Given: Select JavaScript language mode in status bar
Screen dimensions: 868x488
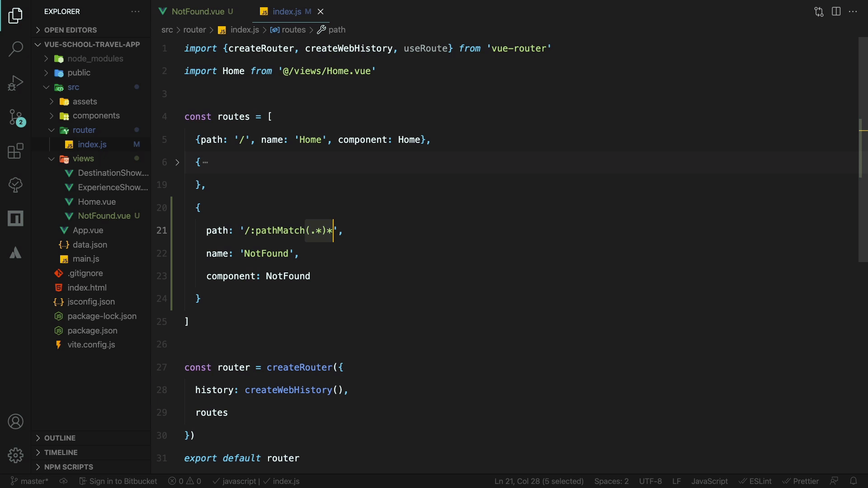Looking at the screenshot, I should tap(709, 481).
